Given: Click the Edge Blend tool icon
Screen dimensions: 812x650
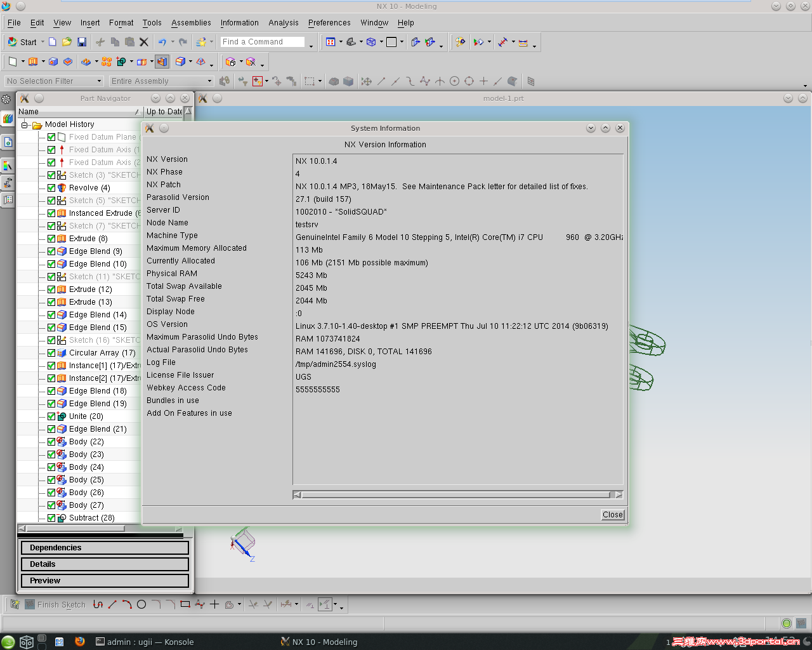Looking at the screenshot, I should [x=179, y=62].
